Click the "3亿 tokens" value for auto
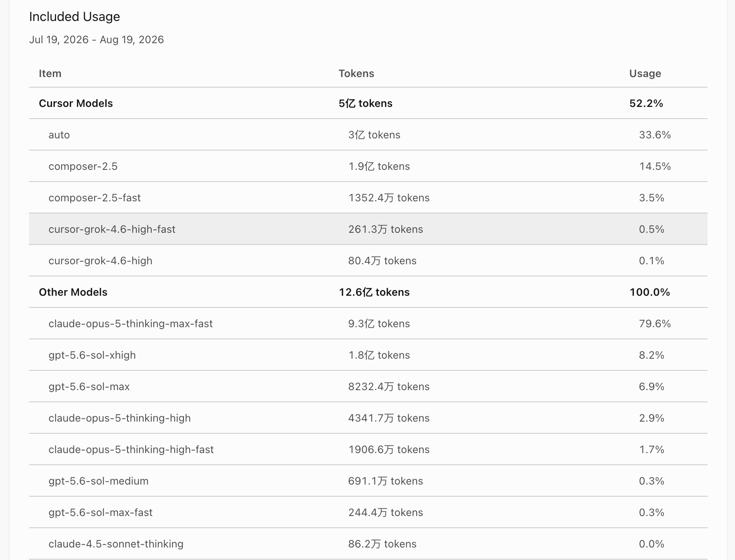Viewport: 735px width, 560px height. click(374, 135)
